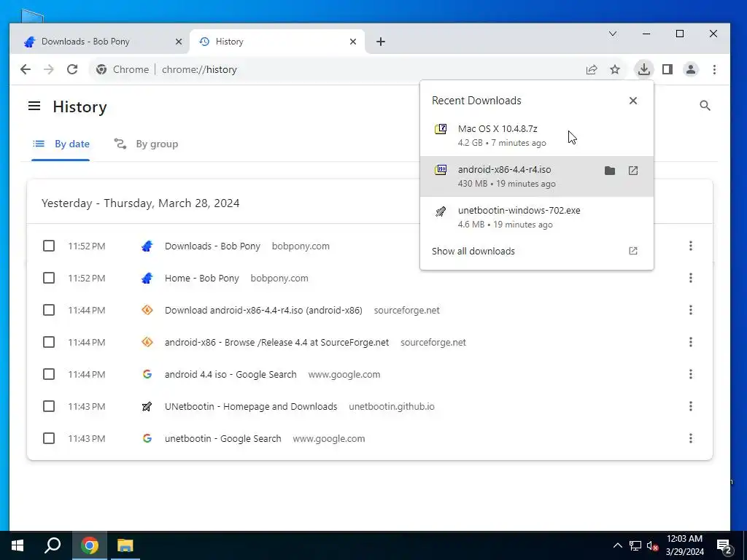Click the Chrome site info chip
747x560 pixels.
(x=123, y=69)
